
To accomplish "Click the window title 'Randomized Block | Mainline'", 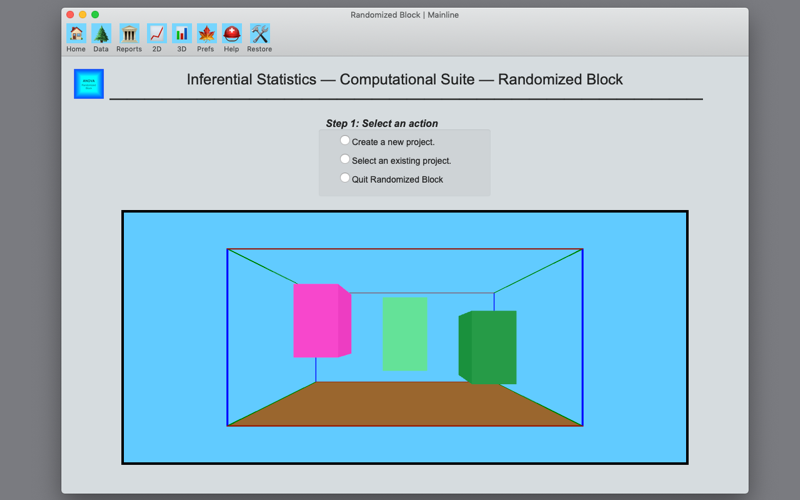I will tap(405, 15).
